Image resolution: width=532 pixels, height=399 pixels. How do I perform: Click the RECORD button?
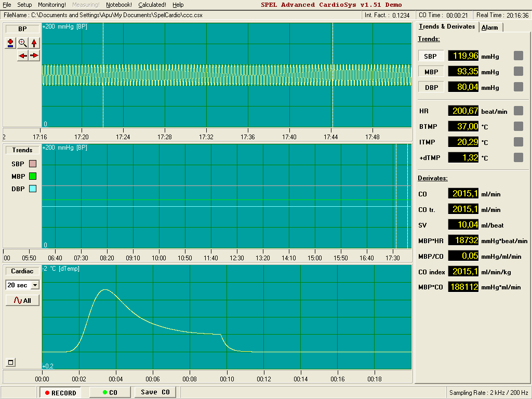(x=60, y=393)
